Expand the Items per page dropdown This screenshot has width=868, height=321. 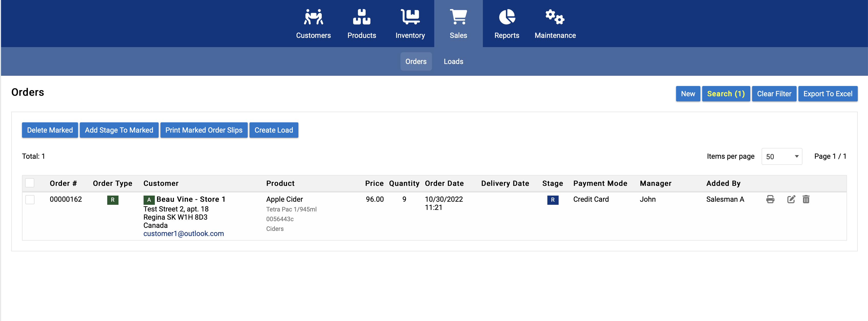(782, 156)
